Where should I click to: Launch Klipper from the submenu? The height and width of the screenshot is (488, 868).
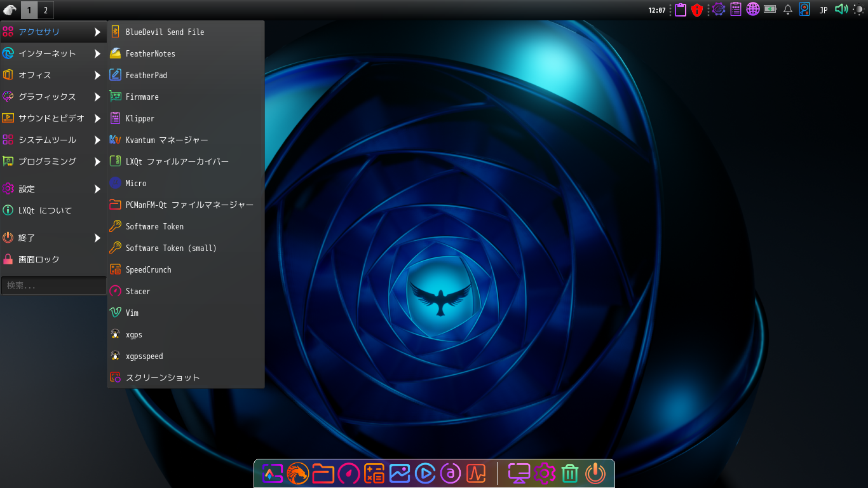coord(186,118)
